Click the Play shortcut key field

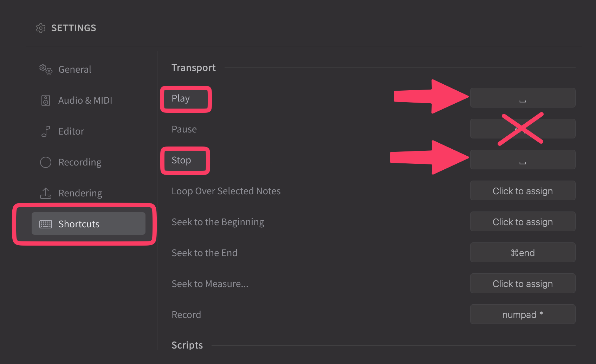(523, 98)
